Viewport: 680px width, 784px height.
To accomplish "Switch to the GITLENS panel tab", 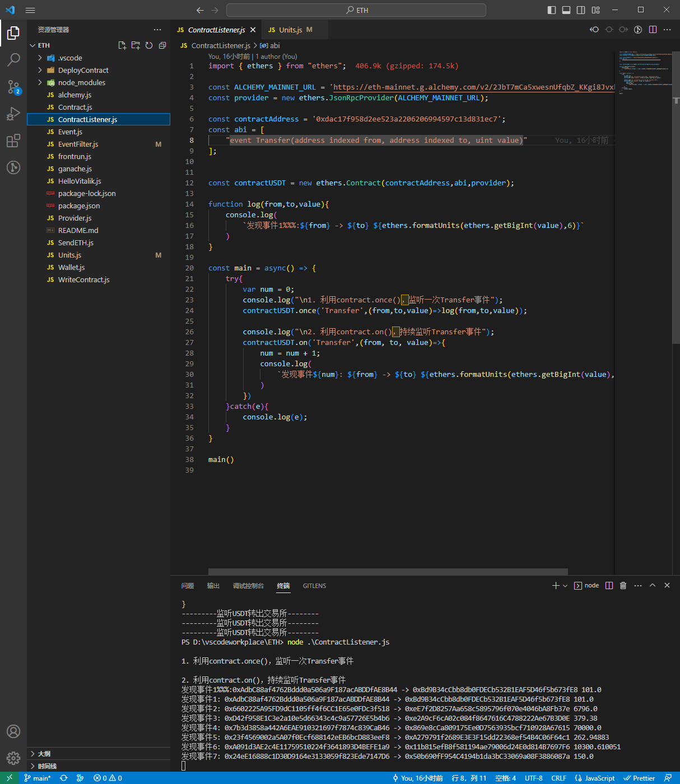I will tap(314, 586).
